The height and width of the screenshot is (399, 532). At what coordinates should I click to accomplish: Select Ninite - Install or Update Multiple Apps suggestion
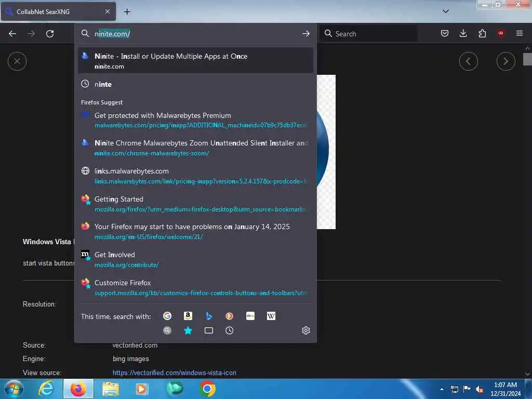195,60
